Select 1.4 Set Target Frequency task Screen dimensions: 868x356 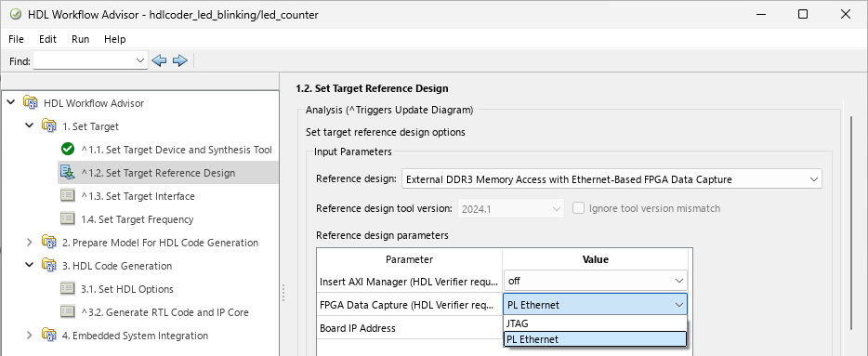(x=138, y=219)
